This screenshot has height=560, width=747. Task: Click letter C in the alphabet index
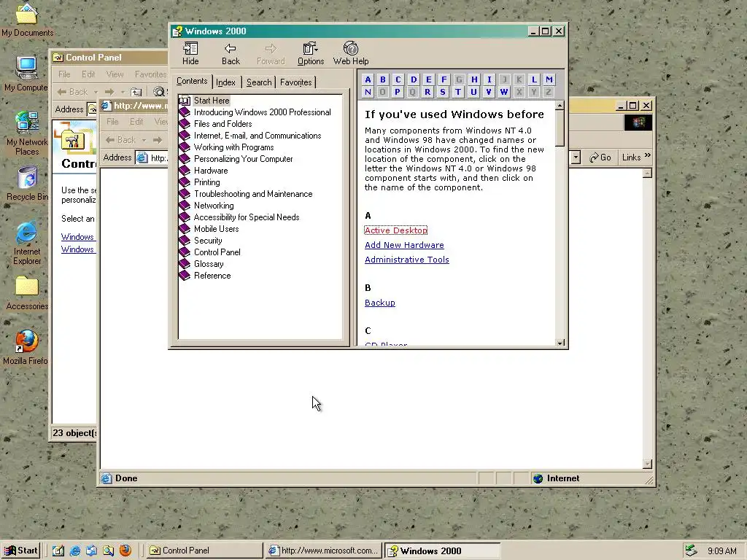pos(398,79)
